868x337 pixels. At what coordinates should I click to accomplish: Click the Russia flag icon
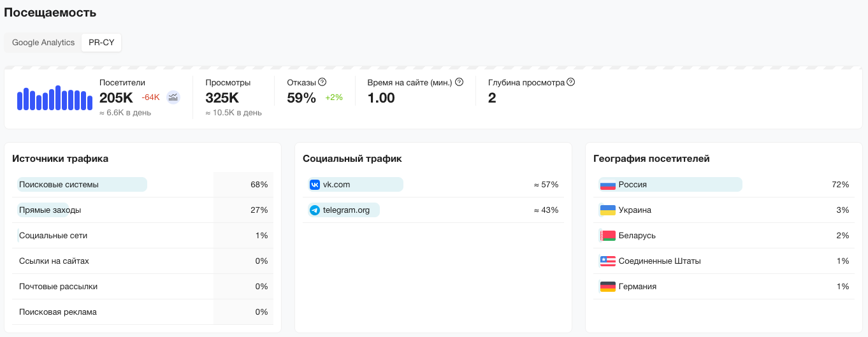(608, 185)
